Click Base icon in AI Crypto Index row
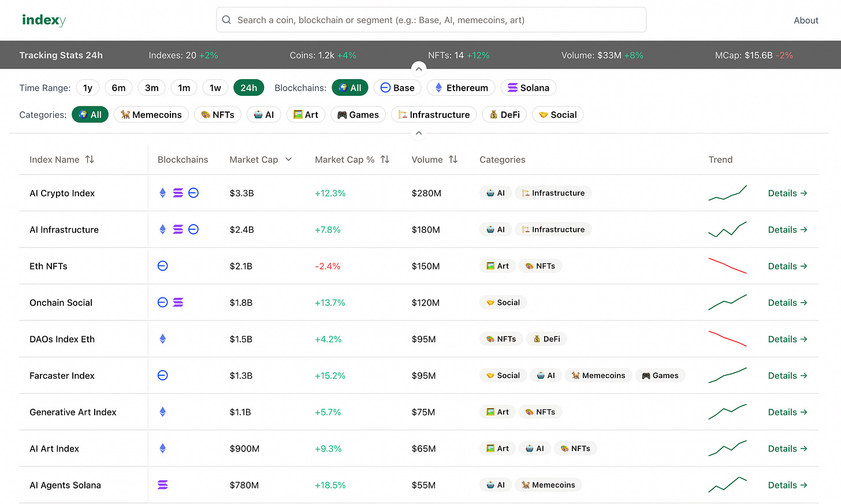 click(x=193, y=193)
